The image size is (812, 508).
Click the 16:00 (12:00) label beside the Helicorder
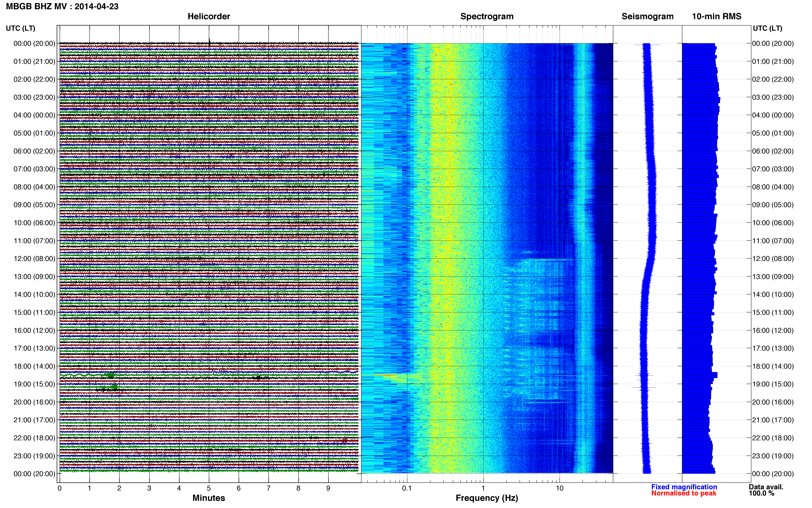[x=34, y=331]
